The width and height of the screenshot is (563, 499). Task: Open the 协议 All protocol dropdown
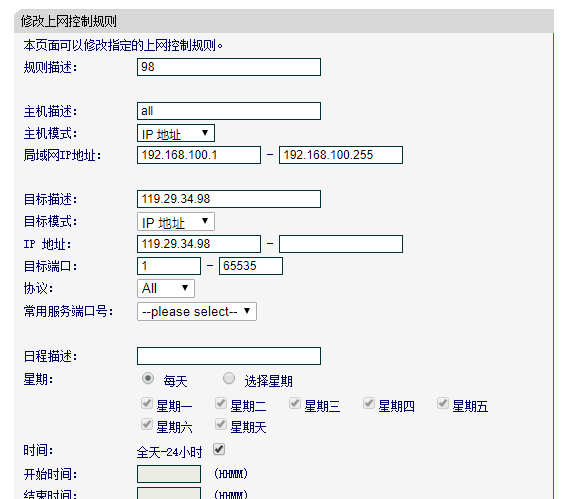pyautogui.click(x=166, y=289)
